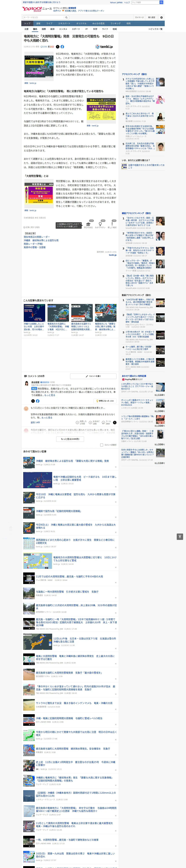Click the 大雨特別警報 article lead image
This screenshot has height=868, width=186.
coord(39,67)
